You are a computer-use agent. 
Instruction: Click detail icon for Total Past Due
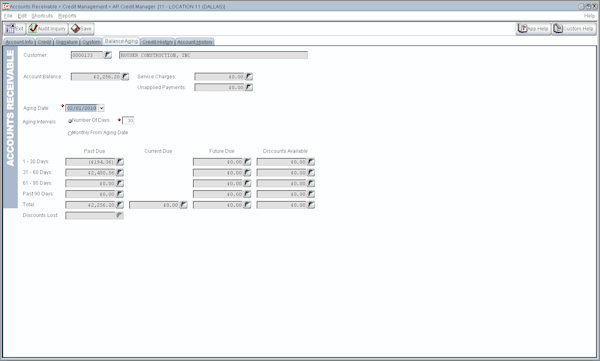pos(120,205)
